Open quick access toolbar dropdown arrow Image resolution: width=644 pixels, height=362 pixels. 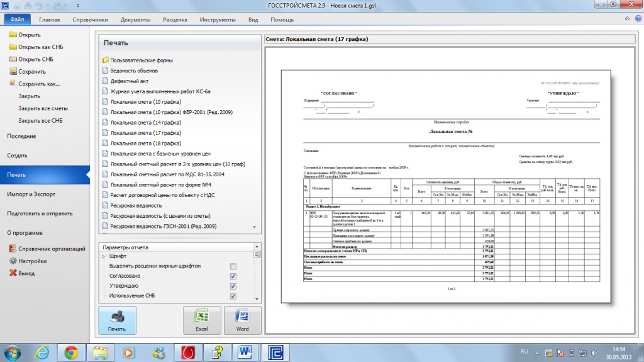78,6
